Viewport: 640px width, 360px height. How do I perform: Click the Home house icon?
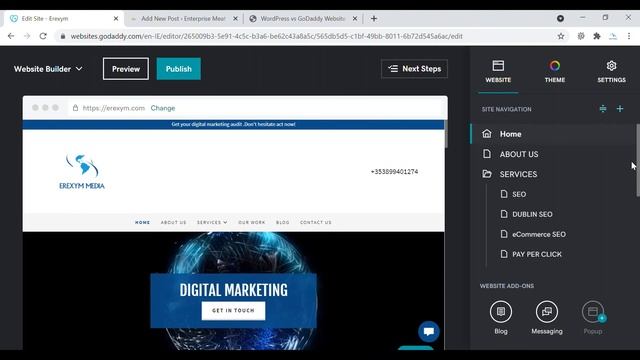[487, 133]
